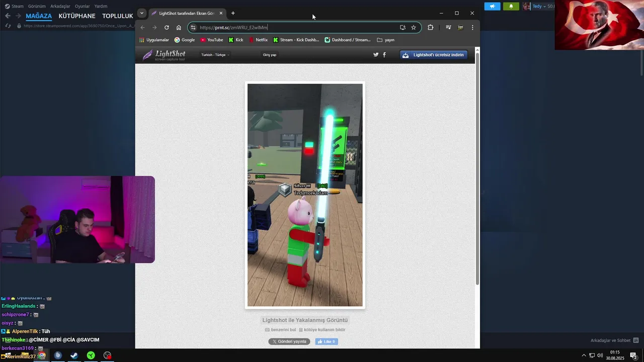The width and height of the screenshot is (644, 362).
Task: Open Steam KÜTÜPHANE tab
Action: (x=77, y=16)
